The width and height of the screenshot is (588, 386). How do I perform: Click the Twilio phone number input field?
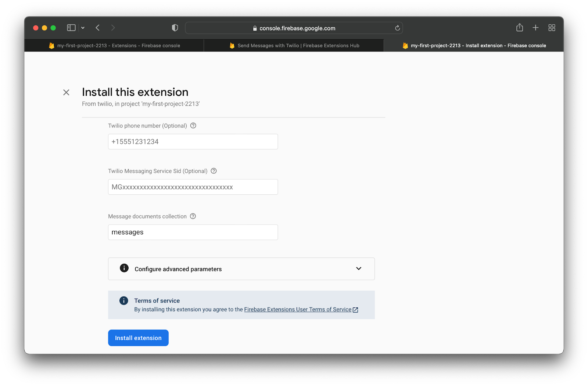tap(193, 142)
